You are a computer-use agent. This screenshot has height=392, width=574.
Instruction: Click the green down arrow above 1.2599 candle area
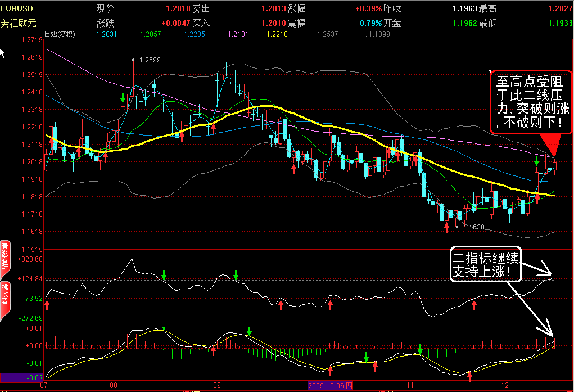pos(123,98)
